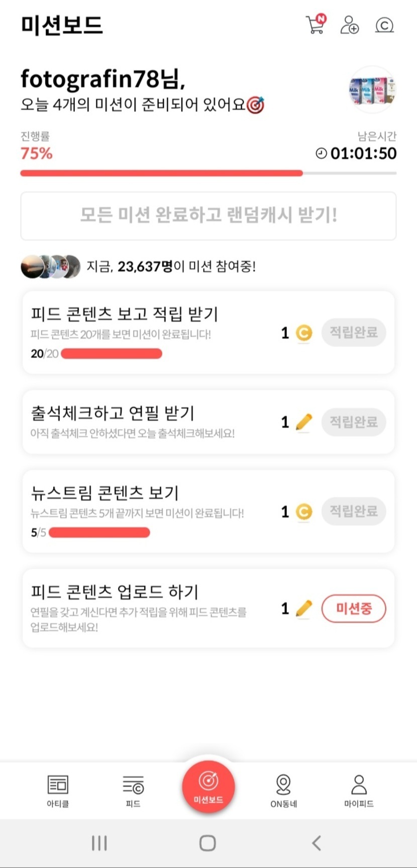Open the shopping cart icon

tap(316, 24)
